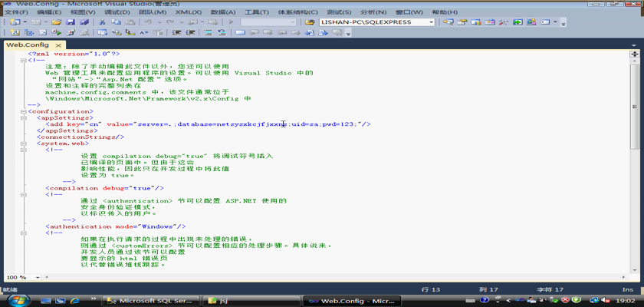
Task: Click the New Project toolbar icon
Action: coord(15,22)
